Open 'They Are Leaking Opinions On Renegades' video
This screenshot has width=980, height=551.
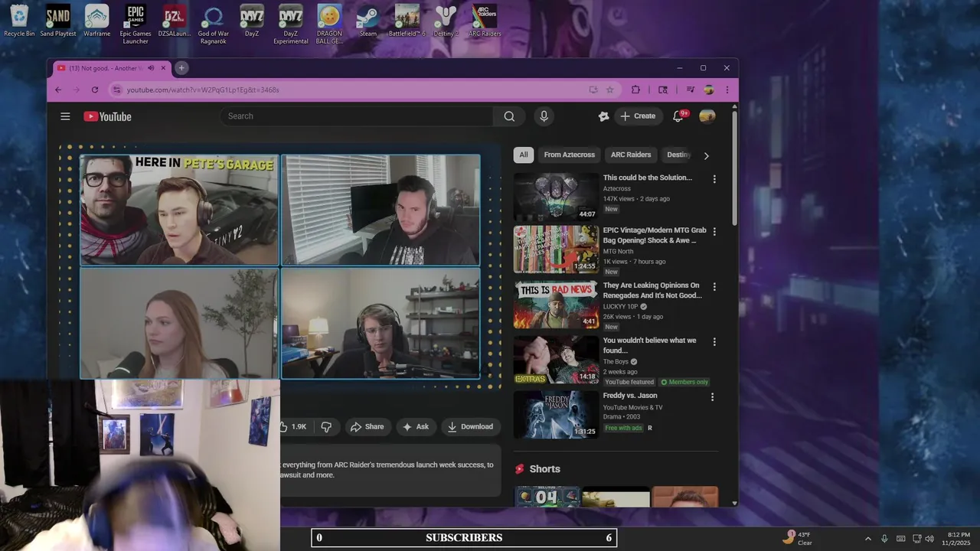point(556,305)
